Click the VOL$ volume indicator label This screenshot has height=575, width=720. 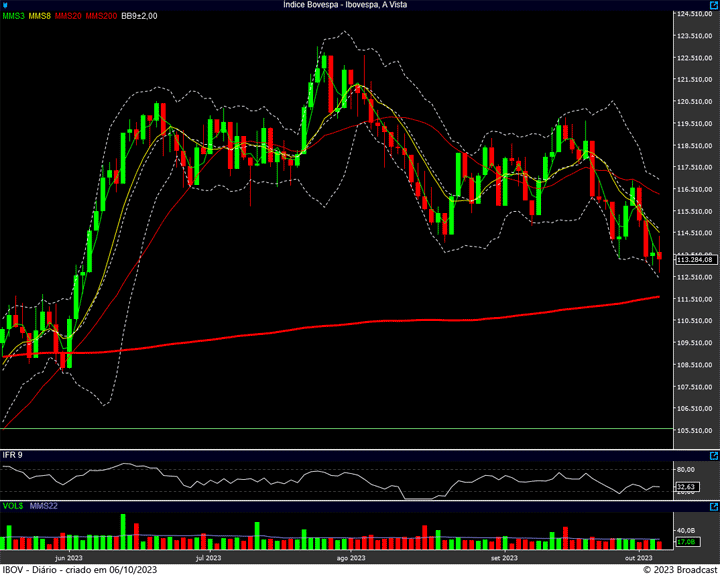click(13, 506)
